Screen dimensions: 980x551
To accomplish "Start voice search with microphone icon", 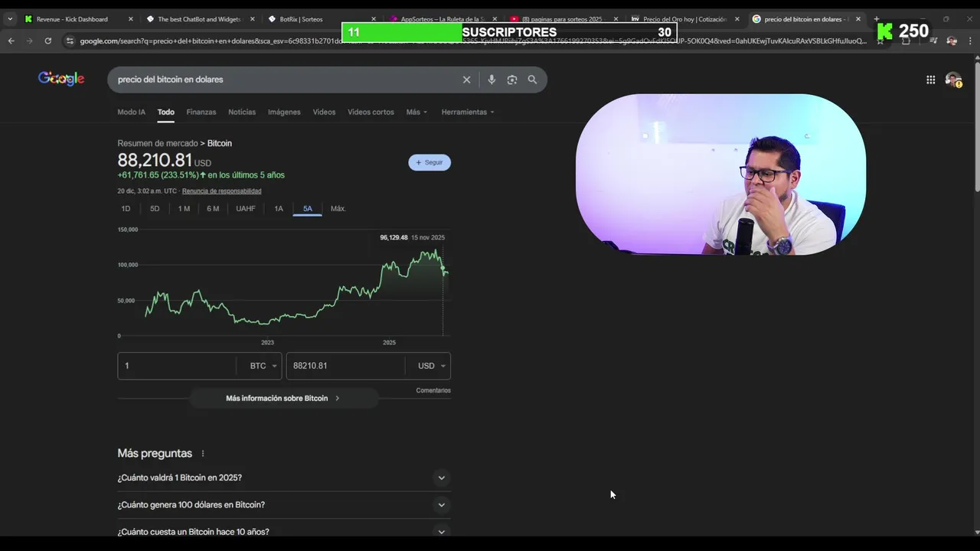I will [x=492, y=80].
